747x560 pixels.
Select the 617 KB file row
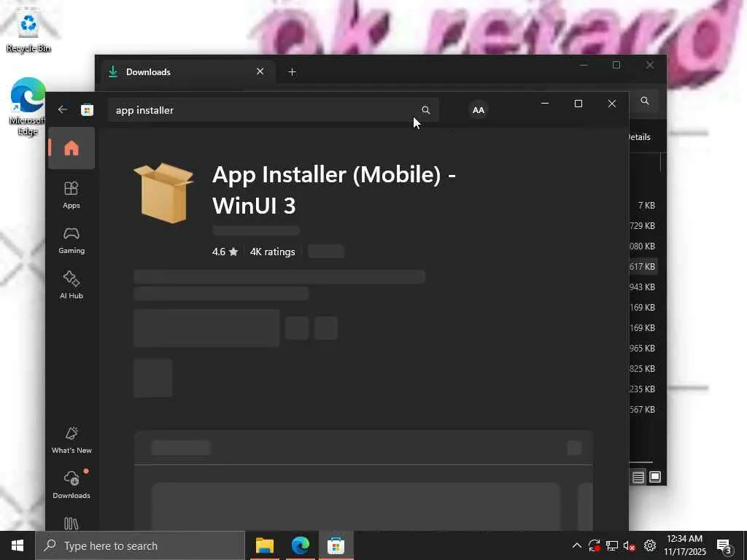tap(643, 267)
